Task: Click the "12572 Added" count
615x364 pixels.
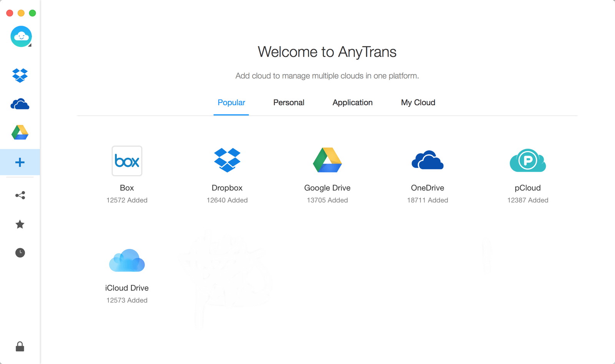Action: coord(127,200)
